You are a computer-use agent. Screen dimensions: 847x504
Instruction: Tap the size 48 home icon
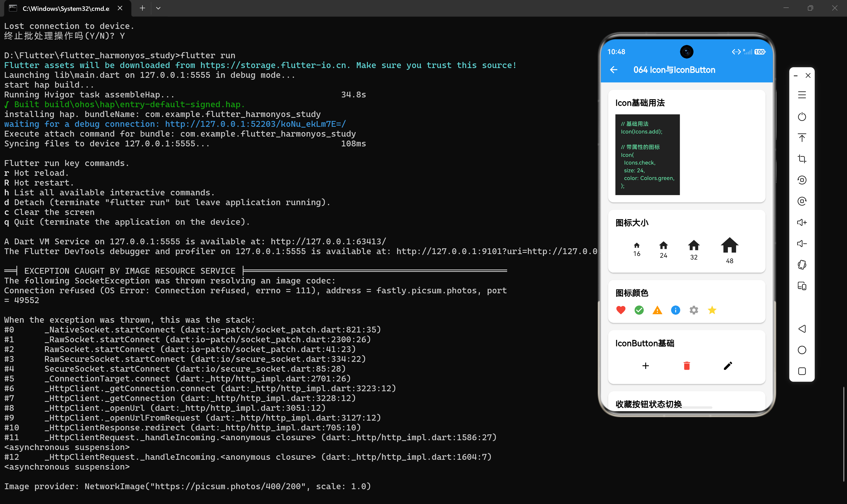(729, 245)
